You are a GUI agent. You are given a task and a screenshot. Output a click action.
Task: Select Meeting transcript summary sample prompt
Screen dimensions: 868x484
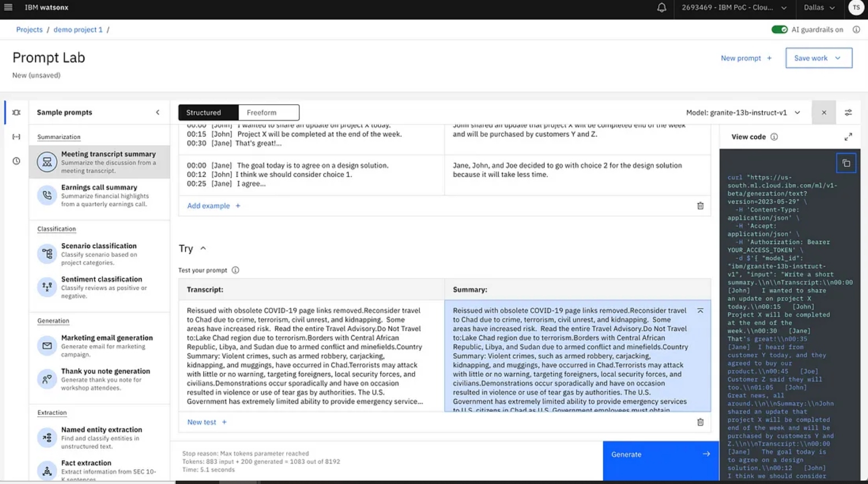pyautogui.click(x=99, y=162)
